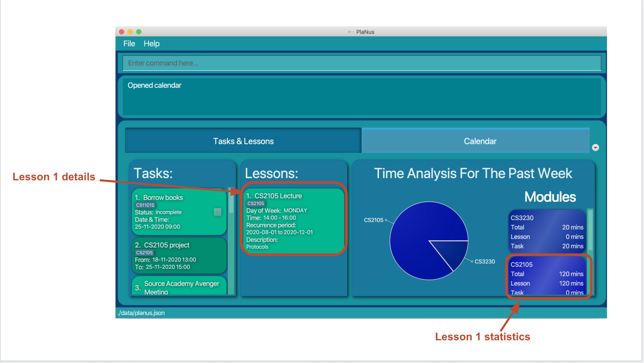The width and height of the screenshot is (644, 363).
Task: Click the 'Opened calendar' result message
Action: (154, 86)
